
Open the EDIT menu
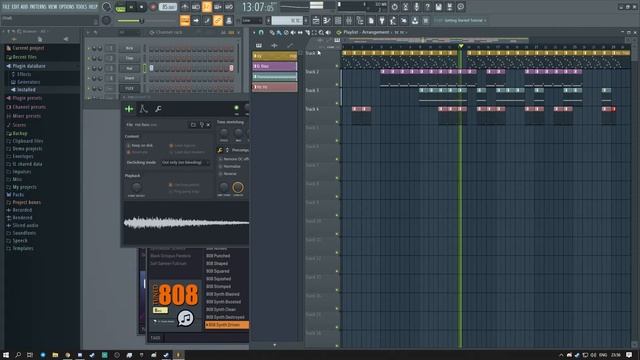[15, 7]
